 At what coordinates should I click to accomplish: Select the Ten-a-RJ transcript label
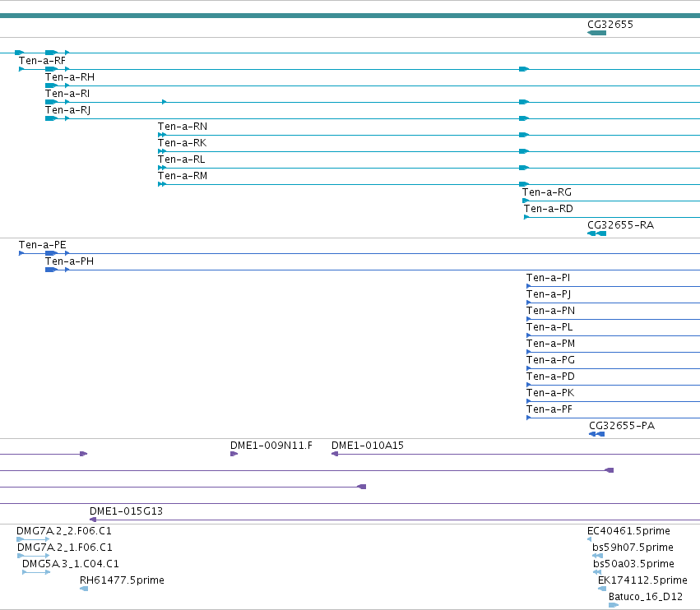point(67,110)
